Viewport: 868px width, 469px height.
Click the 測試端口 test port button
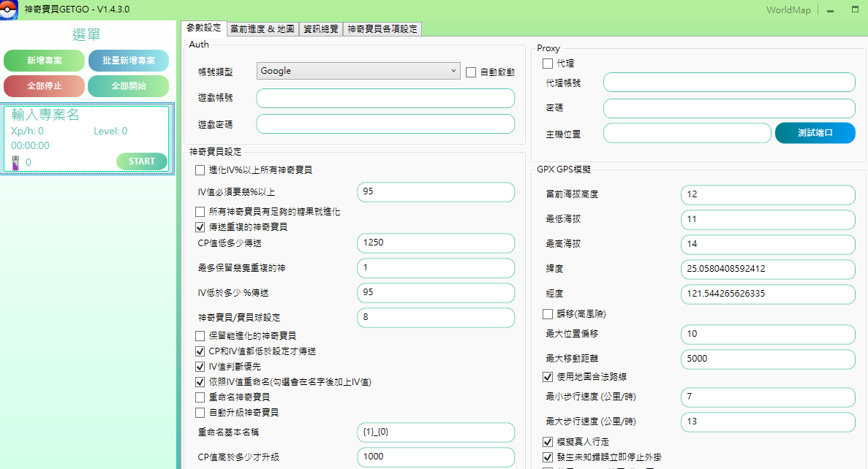[815, 133]
